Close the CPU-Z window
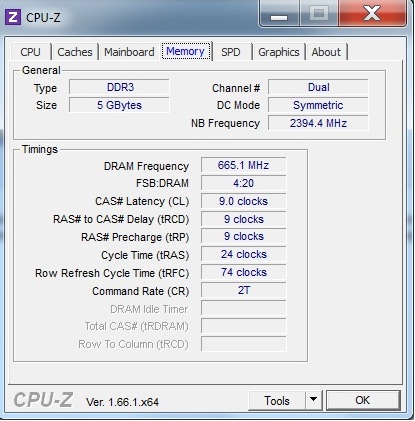Image resolution: width=415 pixels, height=421 pixels. 372,14
